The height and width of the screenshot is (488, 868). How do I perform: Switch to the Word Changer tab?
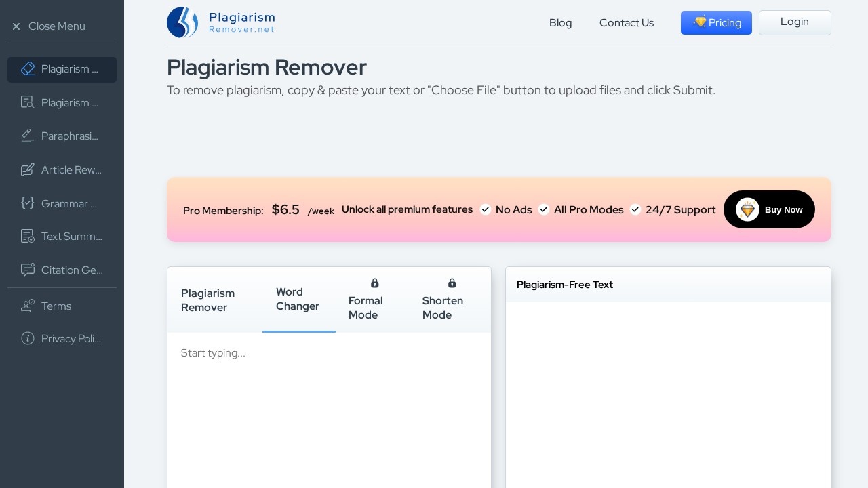pyautogui.click(x=299, y=299)
